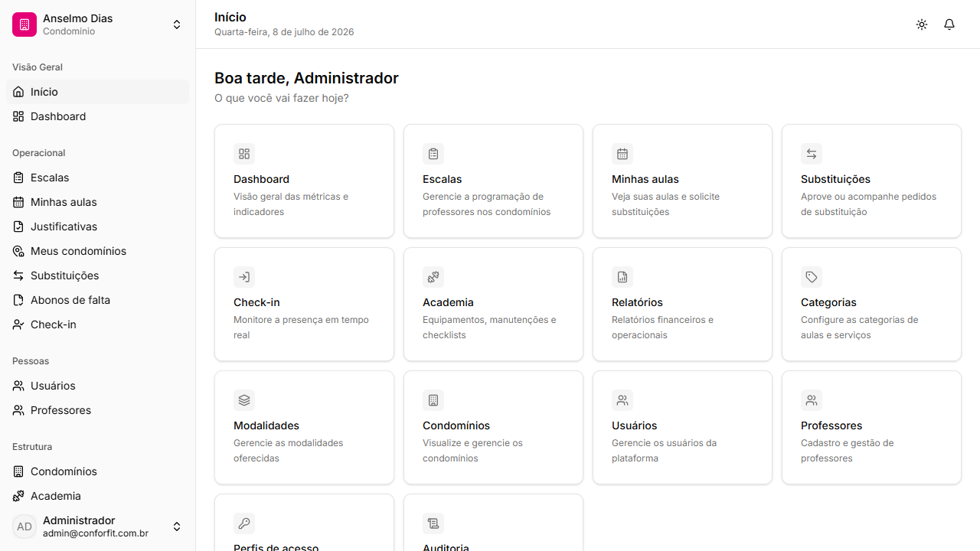The height and width of the screenshot is (551, 980).
Task: Click the Dashboard card grid icon
Action: tap(244, 154)
